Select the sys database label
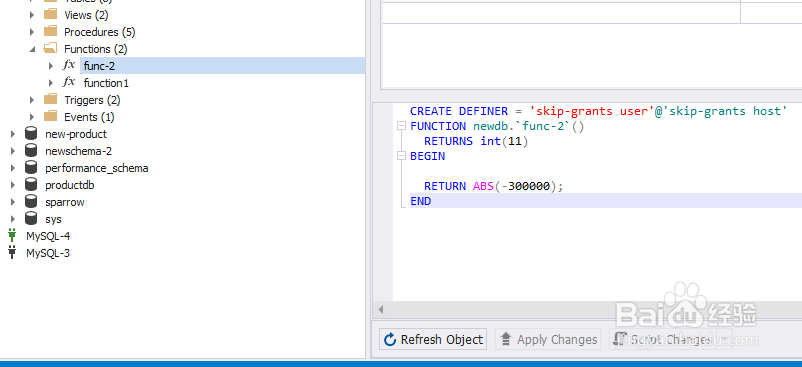Image resolution: width=802 pixels, height=367 pixels. 53,219
